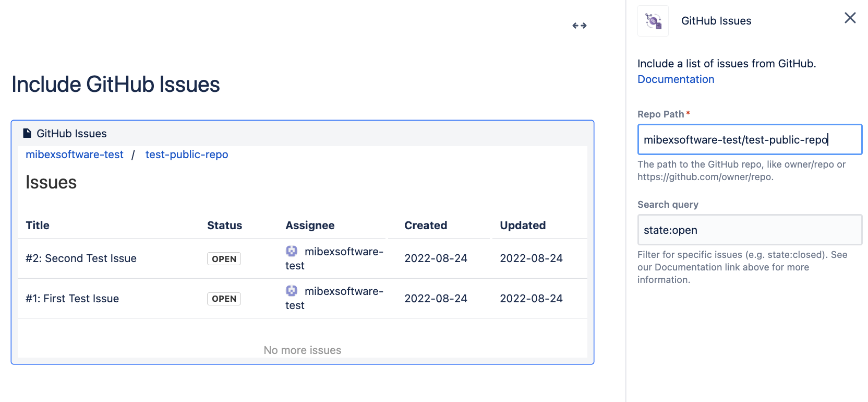
Task: Open the Documentation link
Action: pyautogui.click(x=676, y=79)
